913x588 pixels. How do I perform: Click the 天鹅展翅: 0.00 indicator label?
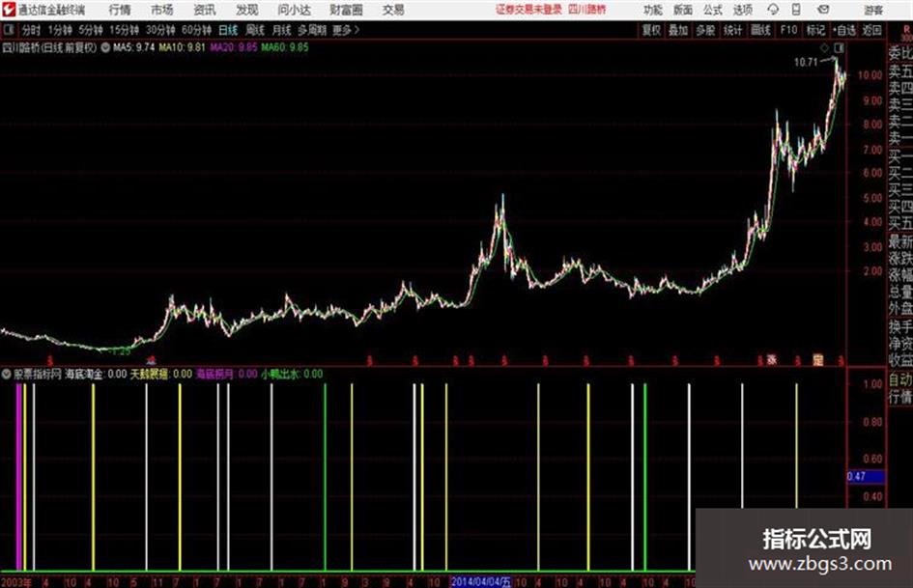click(x=160, y=374)
